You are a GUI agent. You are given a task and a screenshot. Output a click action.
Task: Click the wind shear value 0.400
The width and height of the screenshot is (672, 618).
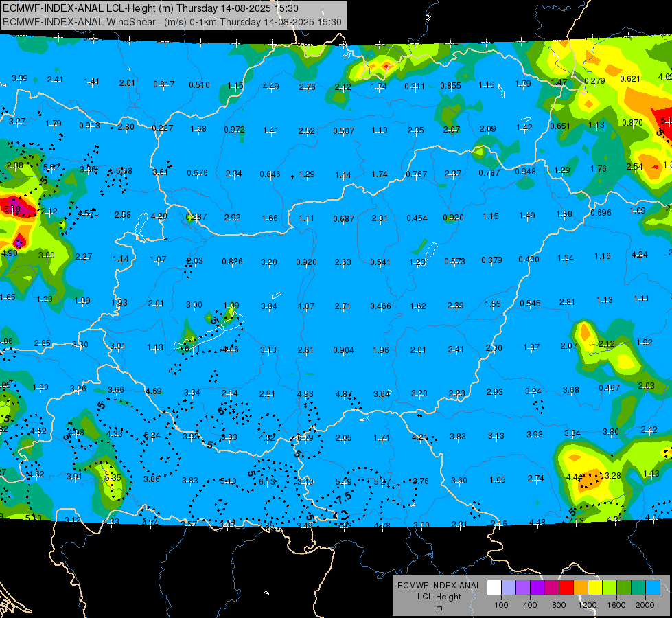point(529,259)
